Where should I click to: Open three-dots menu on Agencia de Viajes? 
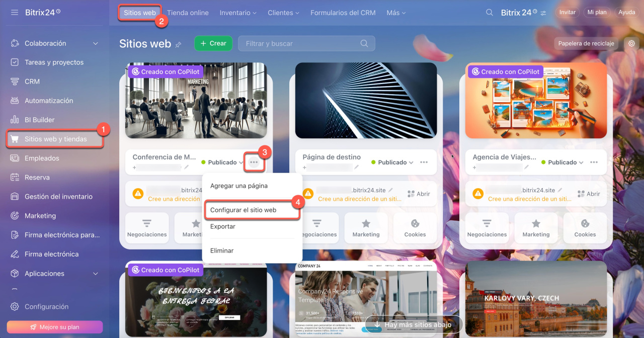coord(594,162)
